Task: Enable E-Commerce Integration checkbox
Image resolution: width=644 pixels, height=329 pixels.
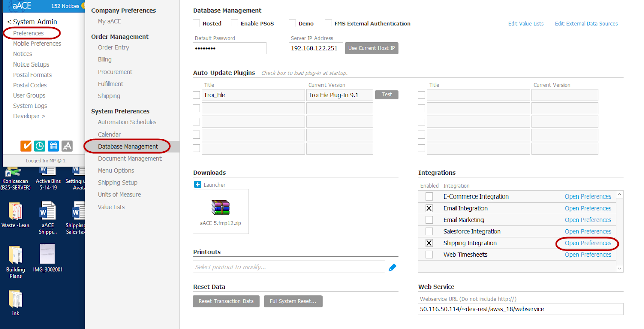Action: pos(429,196)
